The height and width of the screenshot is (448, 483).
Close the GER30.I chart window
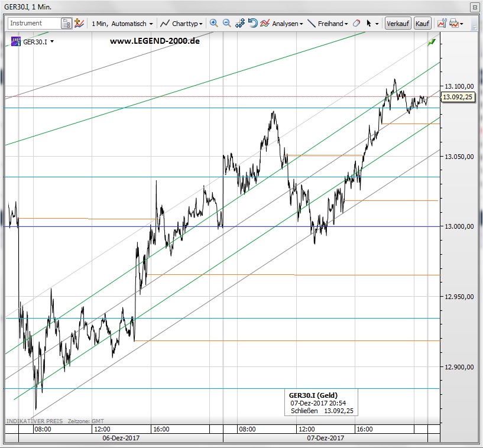[x=475, y=7]
